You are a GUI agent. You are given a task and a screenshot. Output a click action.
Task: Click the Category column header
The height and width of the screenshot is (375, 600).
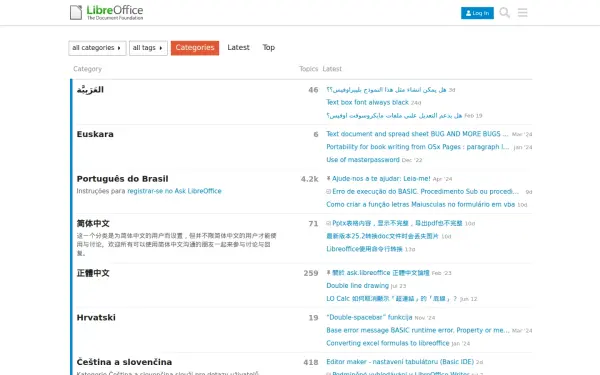click(87, 69)
